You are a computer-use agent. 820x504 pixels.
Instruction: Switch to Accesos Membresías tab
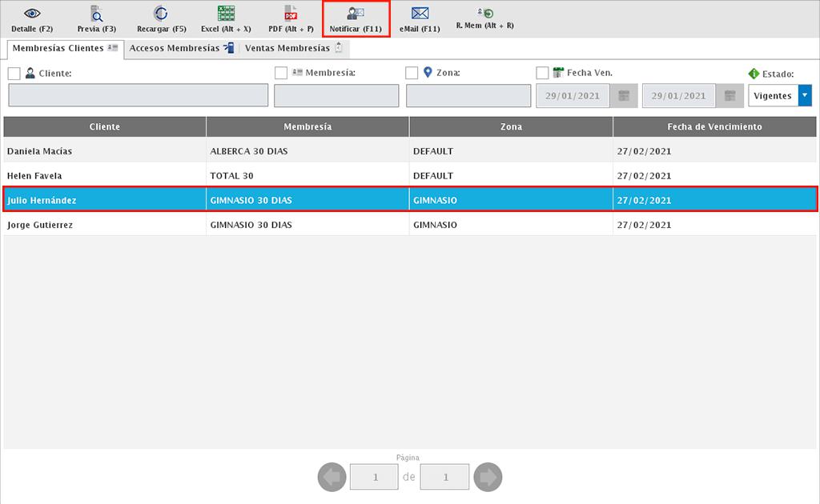coord(181,49)
